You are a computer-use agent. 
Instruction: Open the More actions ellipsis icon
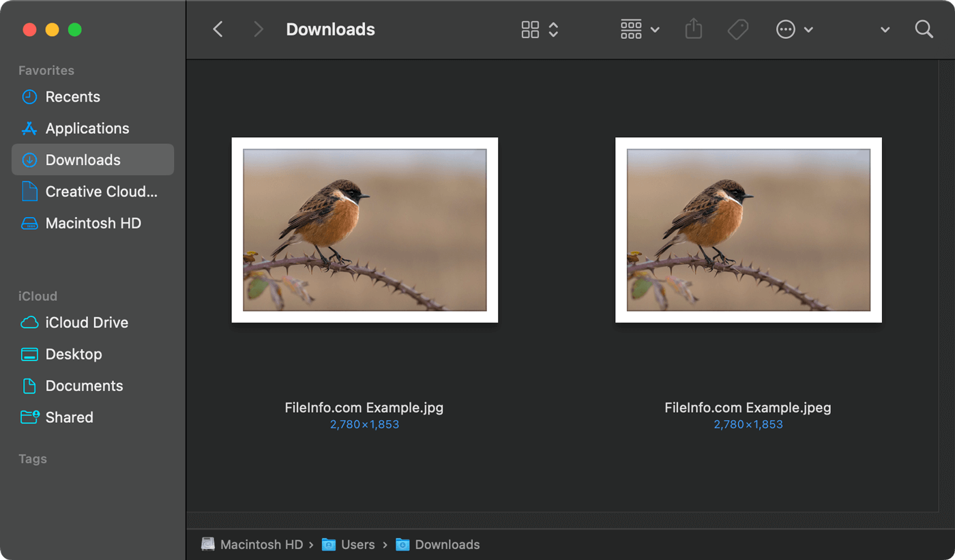(x=786, y=29)
